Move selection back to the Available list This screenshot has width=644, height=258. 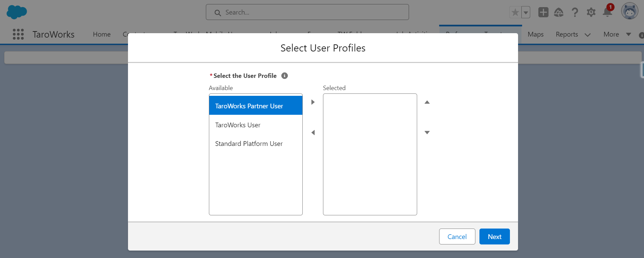point(313,133)
